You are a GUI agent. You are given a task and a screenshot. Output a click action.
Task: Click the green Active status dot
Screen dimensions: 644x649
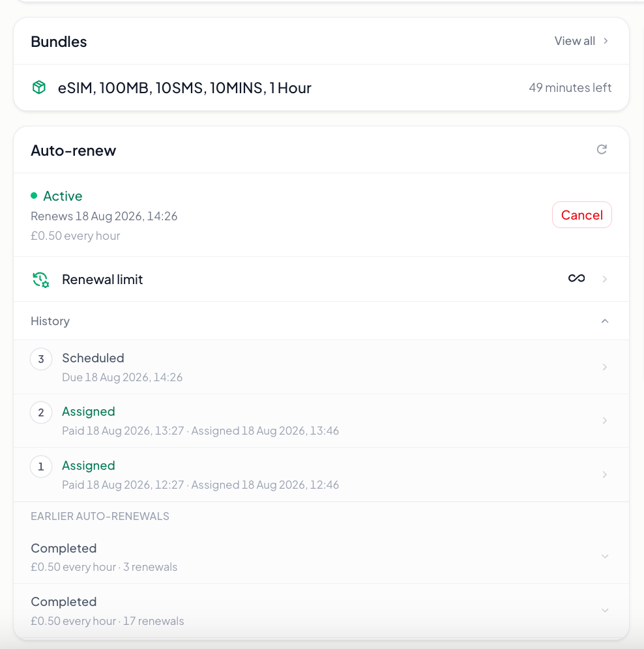34,195
